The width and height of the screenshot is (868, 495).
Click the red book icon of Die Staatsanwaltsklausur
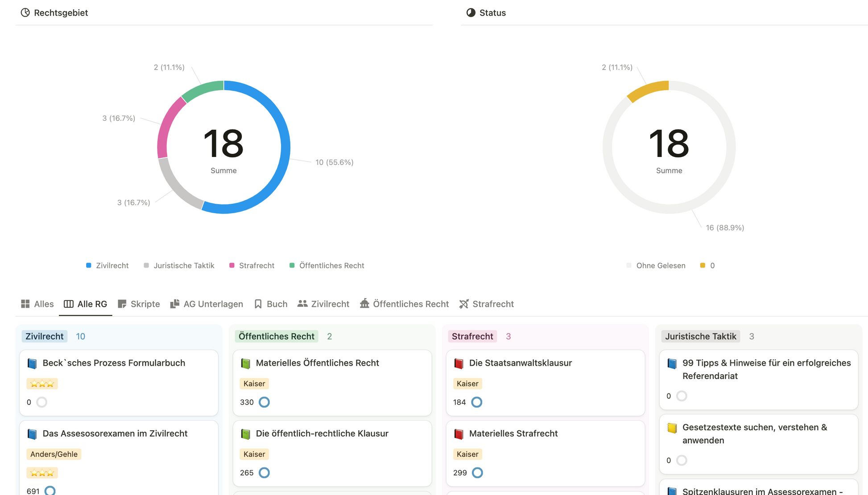(459, 363)
